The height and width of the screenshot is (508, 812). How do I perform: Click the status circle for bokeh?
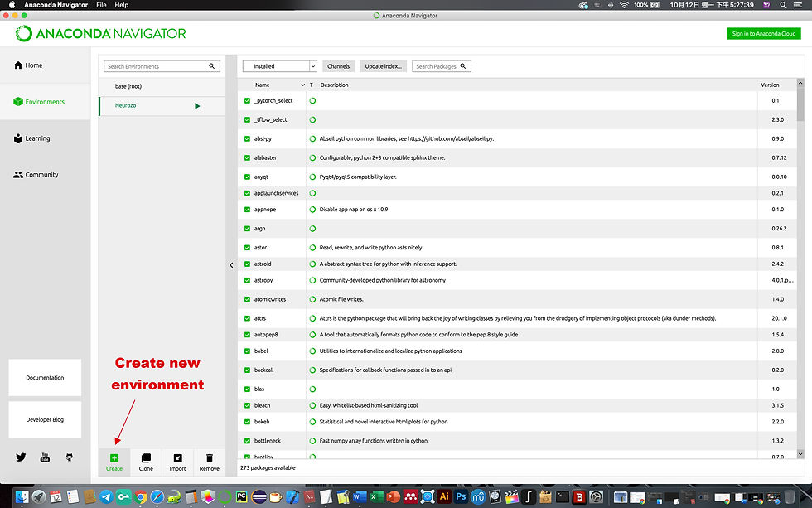[312, 422]
